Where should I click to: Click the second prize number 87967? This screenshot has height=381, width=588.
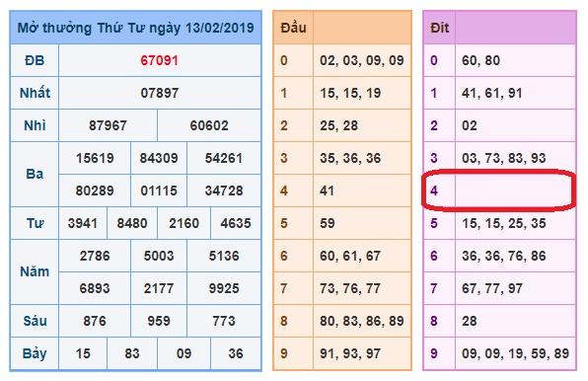pos(108,125)
